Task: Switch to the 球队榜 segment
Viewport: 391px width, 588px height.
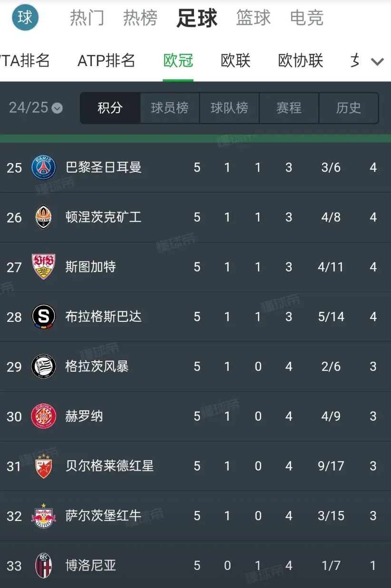Action: (x=229, y=108)
